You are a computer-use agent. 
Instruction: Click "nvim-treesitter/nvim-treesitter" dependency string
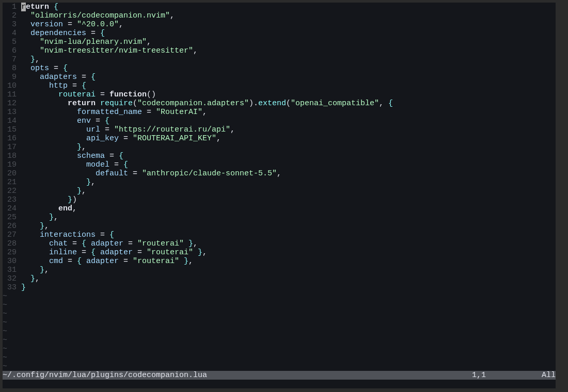point(116,51)
